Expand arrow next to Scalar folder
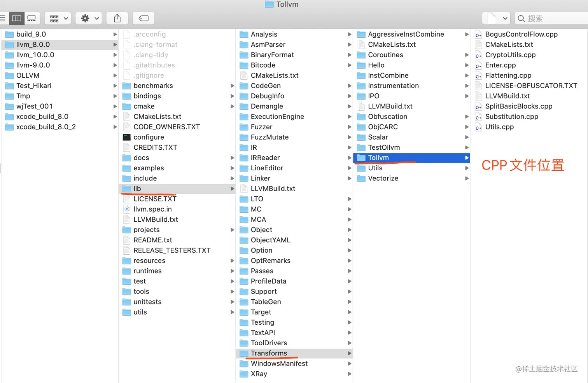The height and width of the screenshot is (383, 588). (x=467, y=137)
